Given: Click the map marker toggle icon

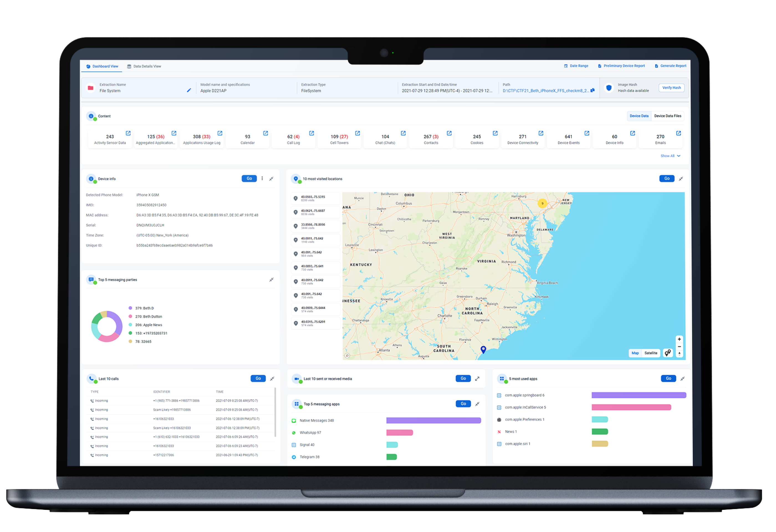Looking at the screenshot, I should 667,353.
